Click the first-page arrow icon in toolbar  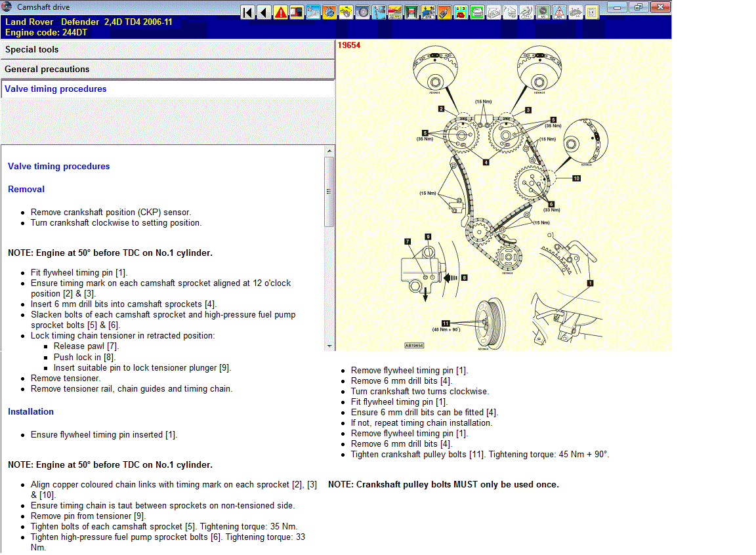[x=248, y=12]
